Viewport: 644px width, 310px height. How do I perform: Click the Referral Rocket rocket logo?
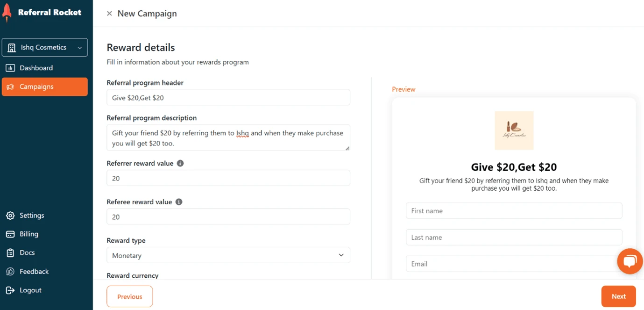(x=7, y=13)
